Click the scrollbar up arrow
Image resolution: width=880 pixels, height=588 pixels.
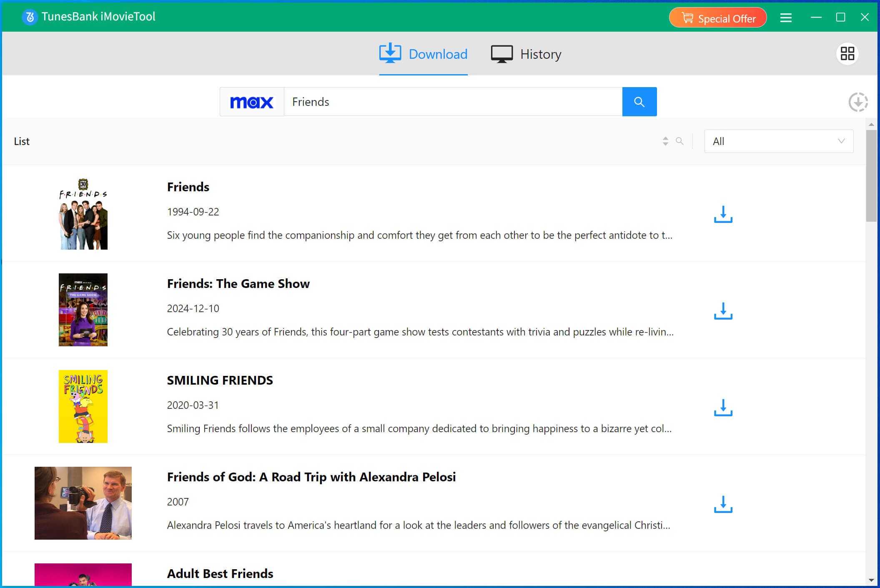871,124
